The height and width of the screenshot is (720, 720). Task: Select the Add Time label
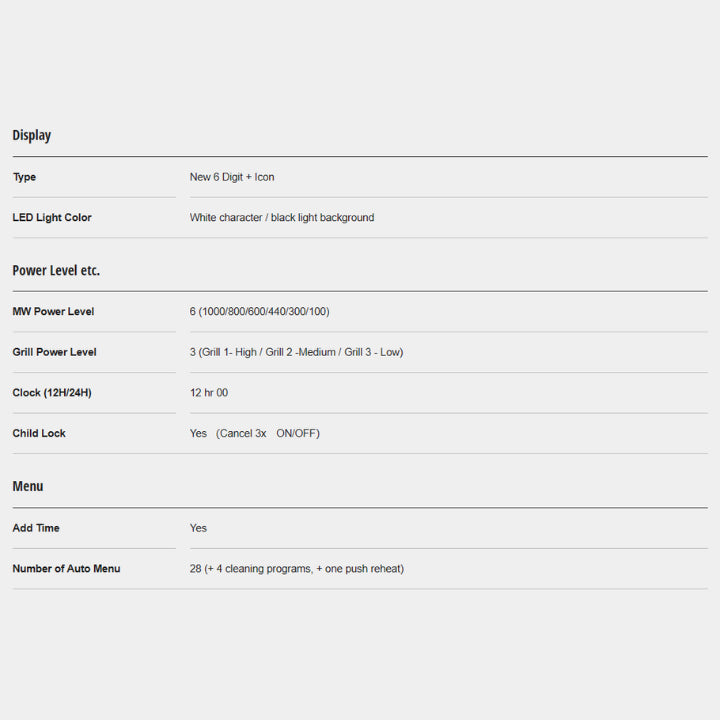coord(36,528)
